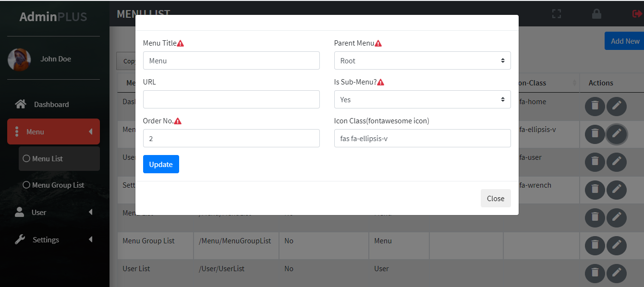Click the Add New button
This screenshot has height=287, width=644.
point(626,41)
